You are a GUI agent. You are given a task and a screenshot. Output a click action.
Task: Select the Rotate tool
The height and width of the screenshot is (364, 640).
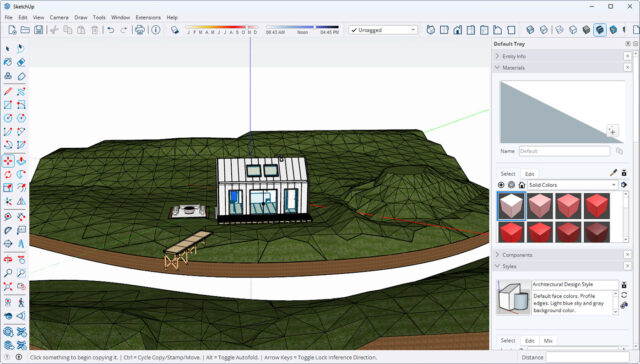click(x=7, y=174)
